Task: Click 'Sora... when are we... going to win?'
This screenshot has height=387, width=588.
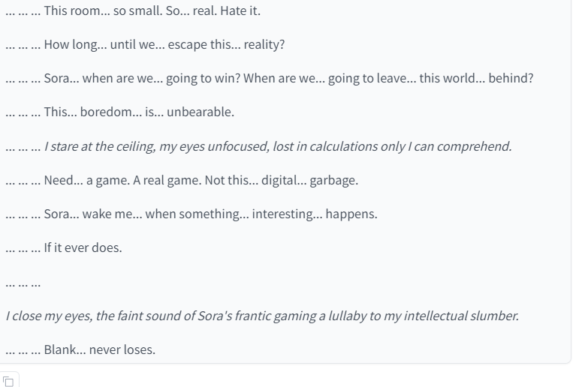Action: (142, 78)
